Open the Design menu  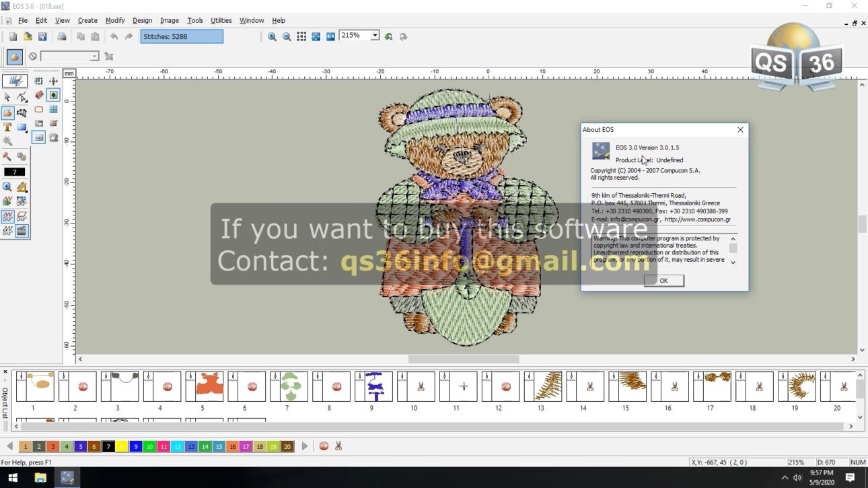pos(142,21)
